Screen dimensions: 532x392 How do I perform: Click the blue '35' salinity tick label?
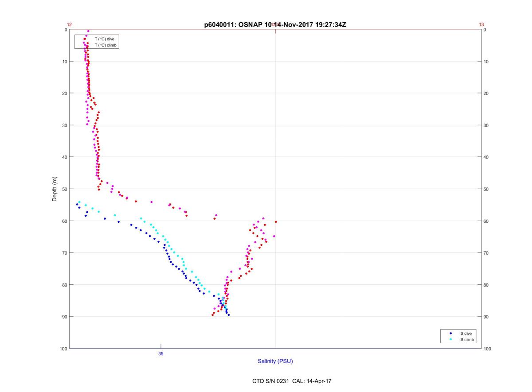[161, 353]
